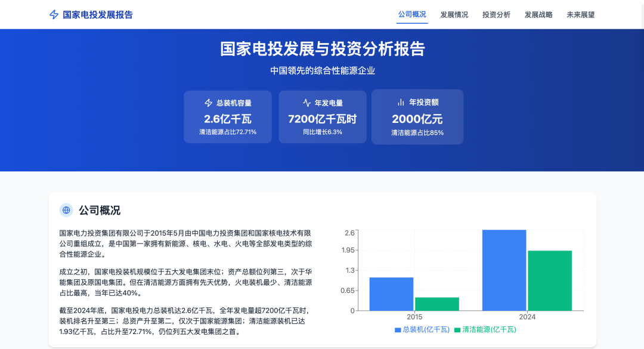Click the bar chart icon beside 年投资额

(x=401, y=102)
